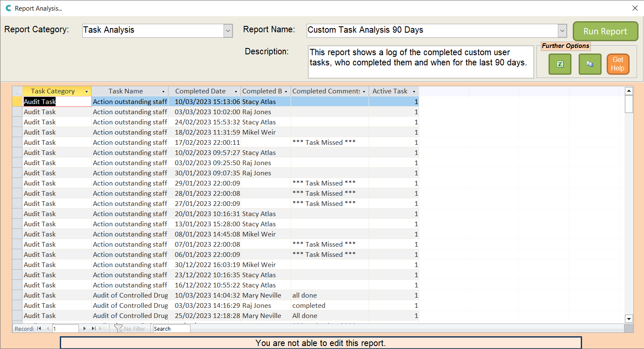The height and width of the screenshot is (349, 644).
Task: Select all rows via datasheet corner selector
Action: pos(17,91)
